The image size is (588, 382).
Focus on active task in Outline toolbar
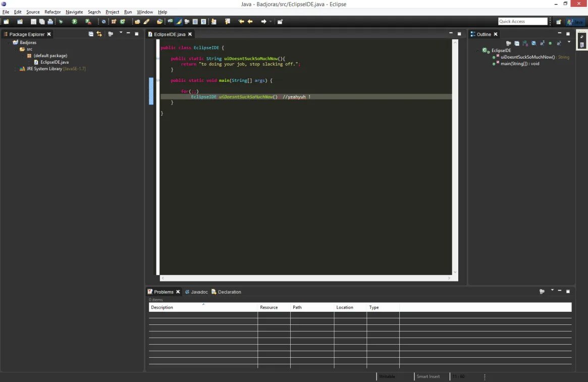tap(508, 43)
